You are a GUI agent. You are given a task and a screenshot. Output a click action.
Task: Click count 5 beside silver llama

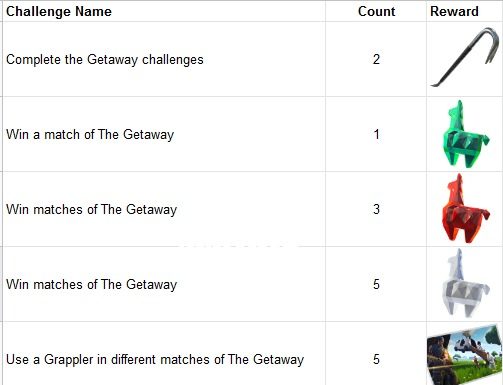coord(376,284)
